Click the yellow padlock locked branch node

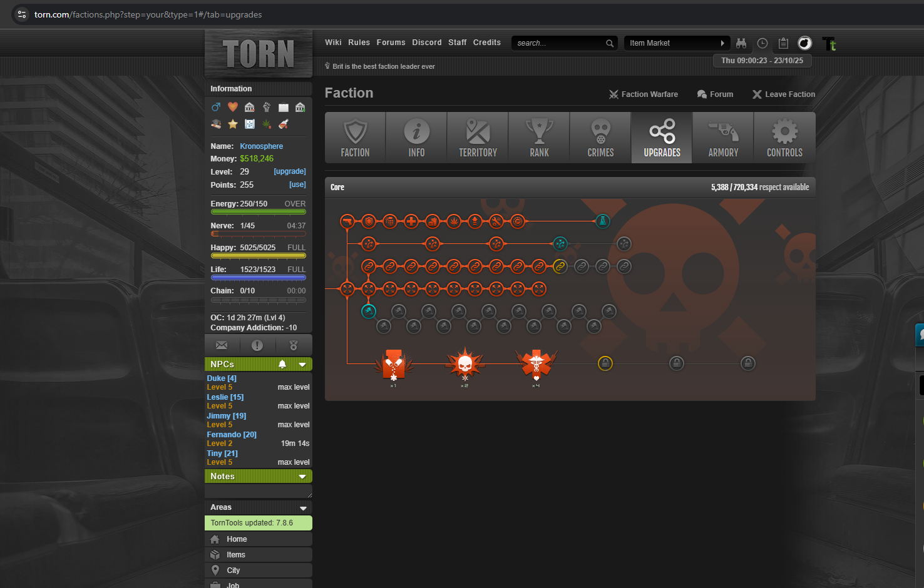tap(605, 363)
